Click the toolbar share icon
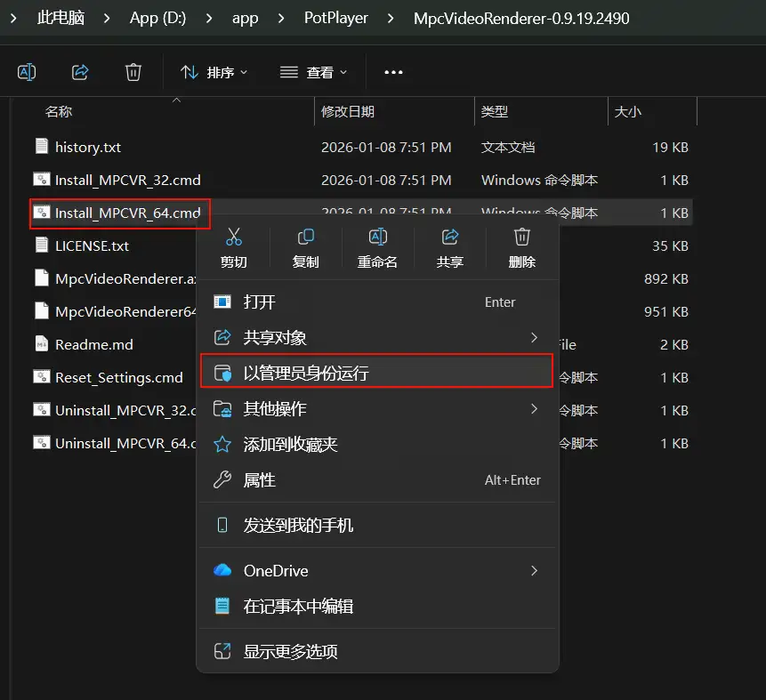The width and height of the screenshot is (766, 700). 80,72
